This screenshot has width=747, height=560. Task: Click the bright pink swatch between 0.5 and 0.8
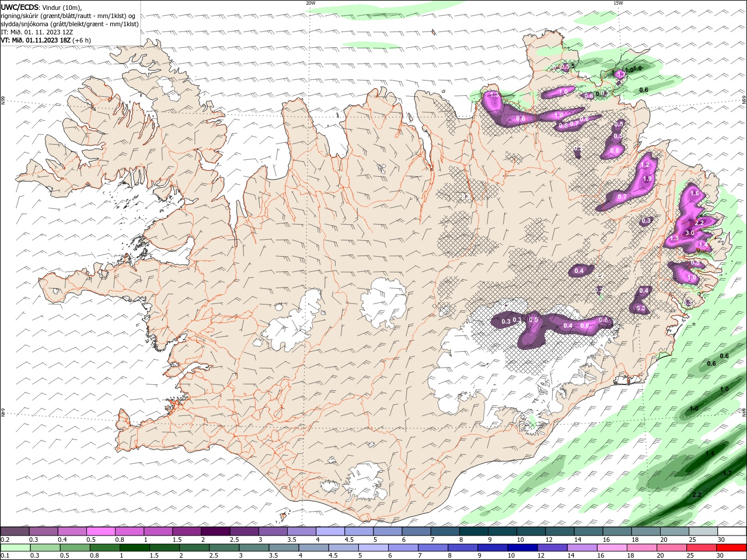100,531
